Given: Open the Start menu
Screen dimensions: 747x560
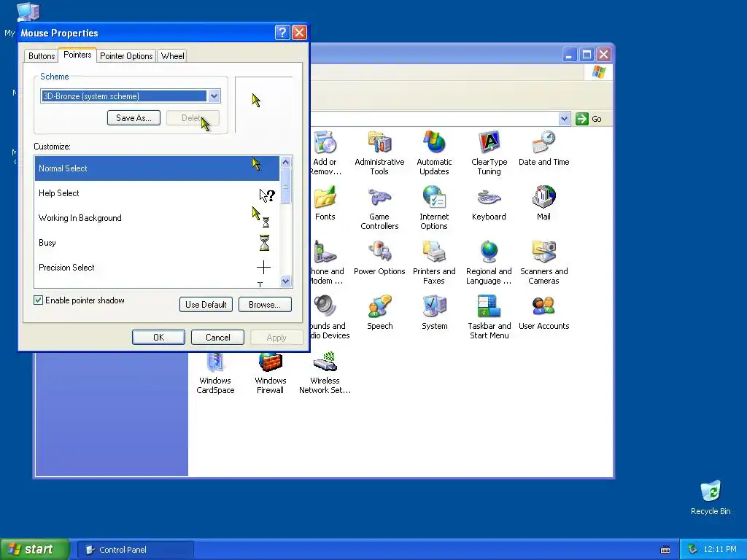Looking at the screenshot, I should click(34, 550).
